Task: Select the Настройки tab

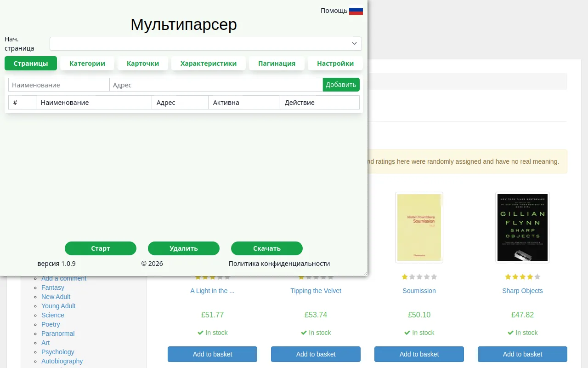Action: (x=335, y=63)
